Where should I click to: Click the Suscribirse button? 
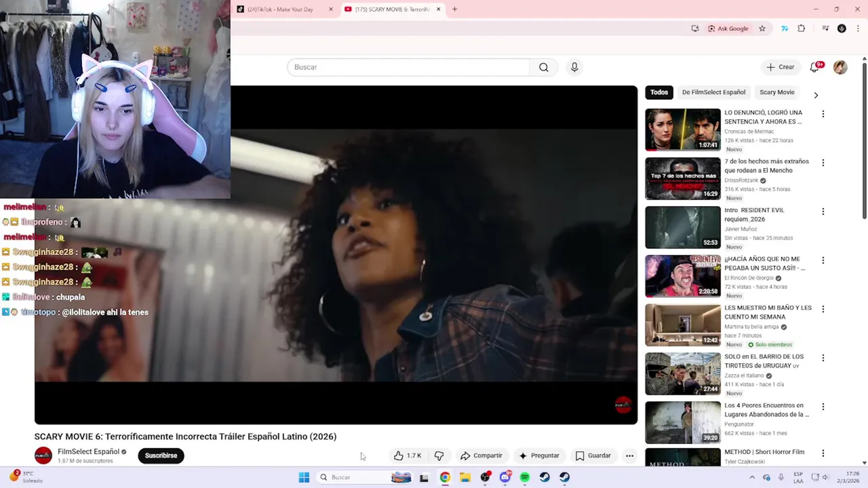pos(161,455)
